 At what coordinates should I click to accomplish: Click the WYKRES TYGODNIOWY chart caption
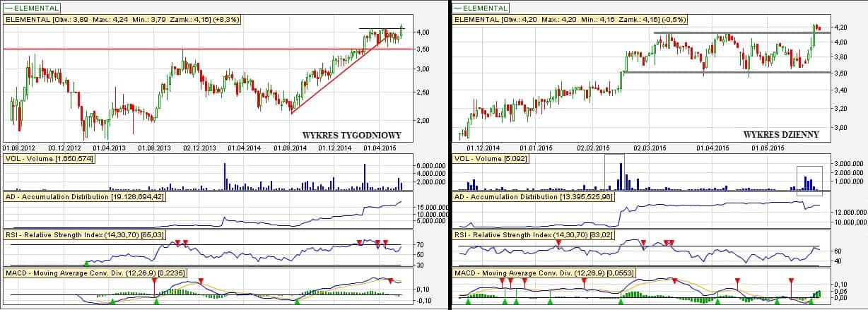click(x=351, y=135)
